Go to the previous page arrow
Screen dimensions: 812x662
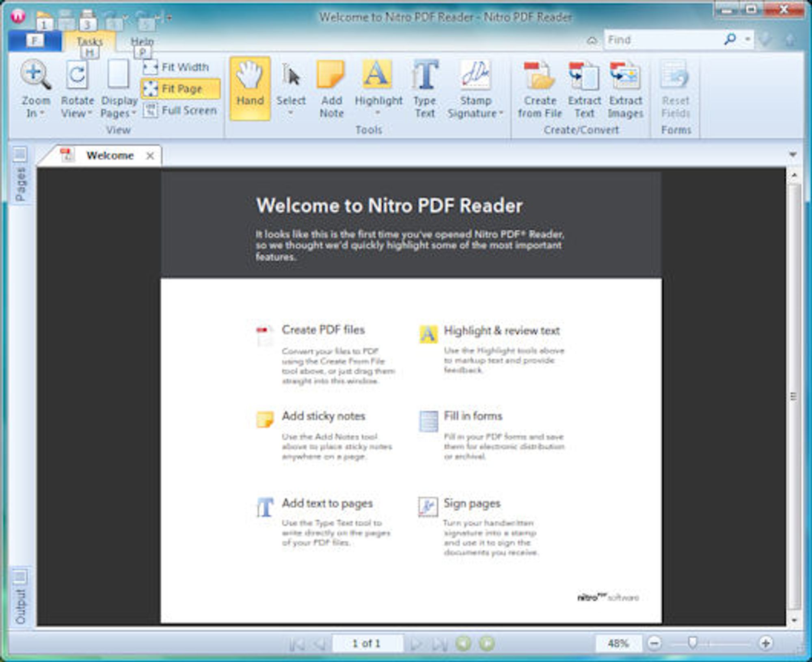pyautogui.click(x=320, y=644)
